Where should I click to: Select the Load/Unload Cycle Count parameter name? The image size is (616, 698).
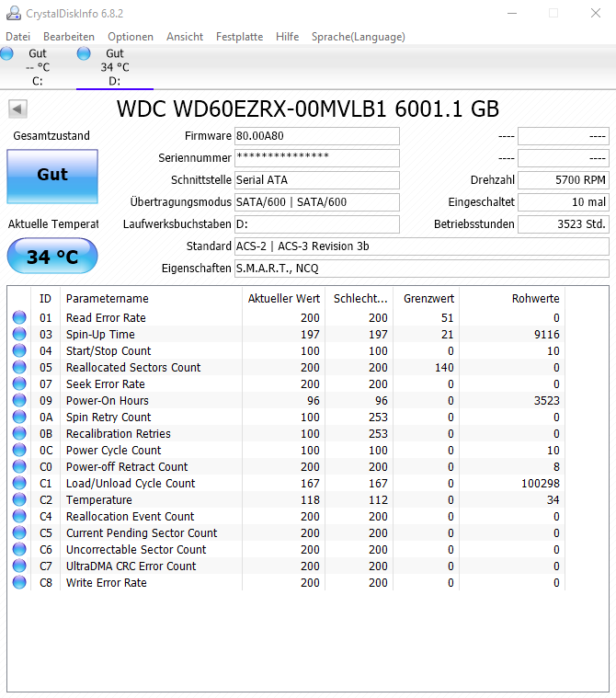pyautogui.click(x=131, y=483)
